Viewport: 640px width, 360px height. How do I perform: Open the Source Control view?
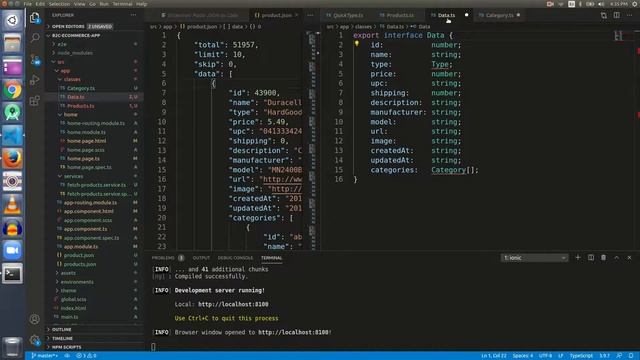[35, 59]
